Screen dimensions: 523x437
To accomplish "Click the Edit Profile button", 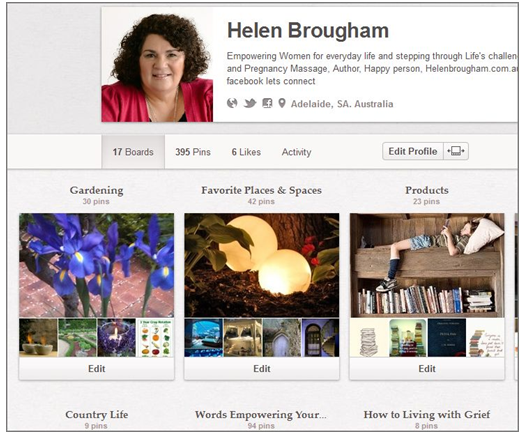I will (413, 151).
